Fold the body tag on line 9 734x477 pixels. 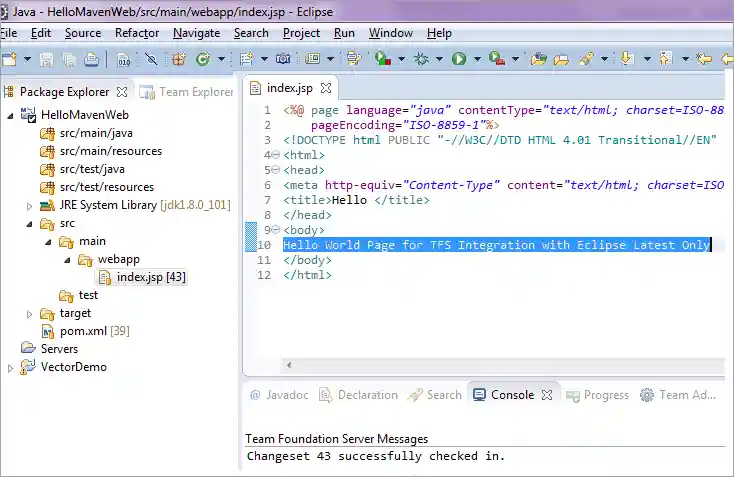click(x=276, y=229)
